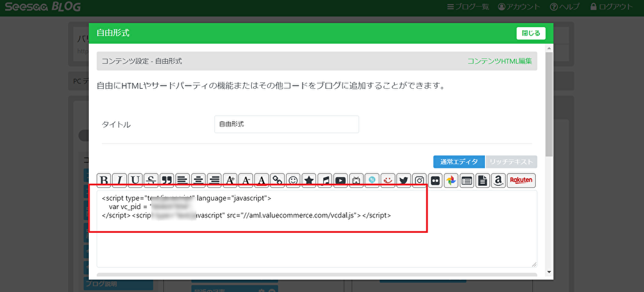Align text right
Image resolution: width=644 pixels, height=292 pixels.
(x=214, y=180)
